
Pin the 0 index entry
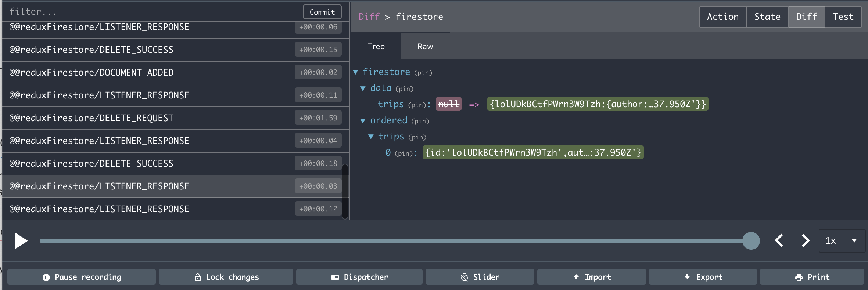(x=404, y=153)
